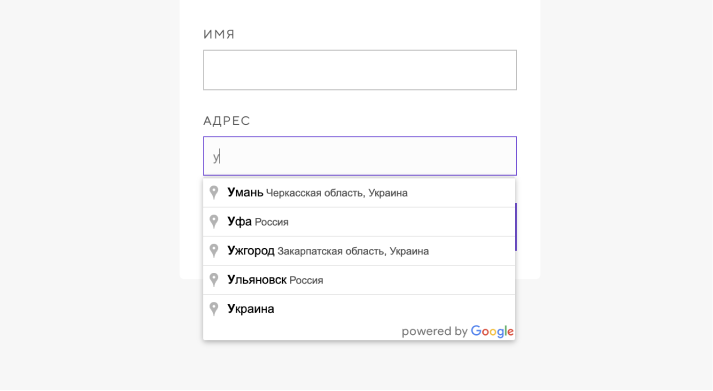Click inside the Адрес input field

(360, 156)
